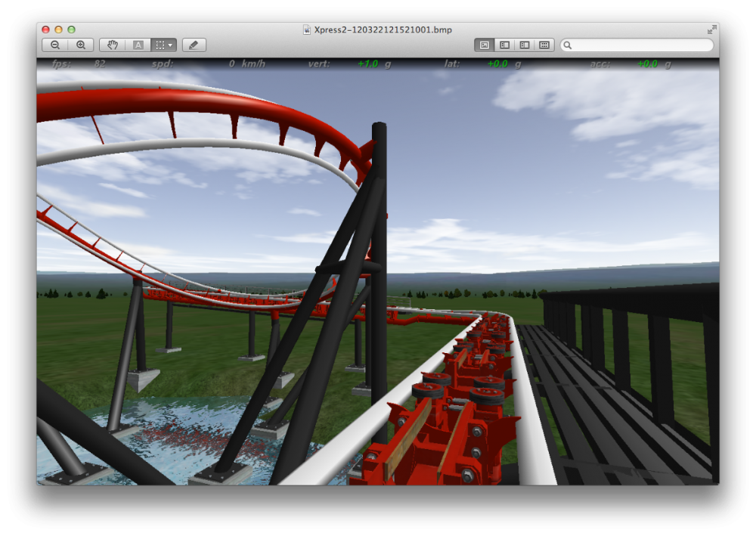The height and width of the screenshot is (536, 756).
Task: Switch to Thumbnails sidebar view
Action: [504, 45]
